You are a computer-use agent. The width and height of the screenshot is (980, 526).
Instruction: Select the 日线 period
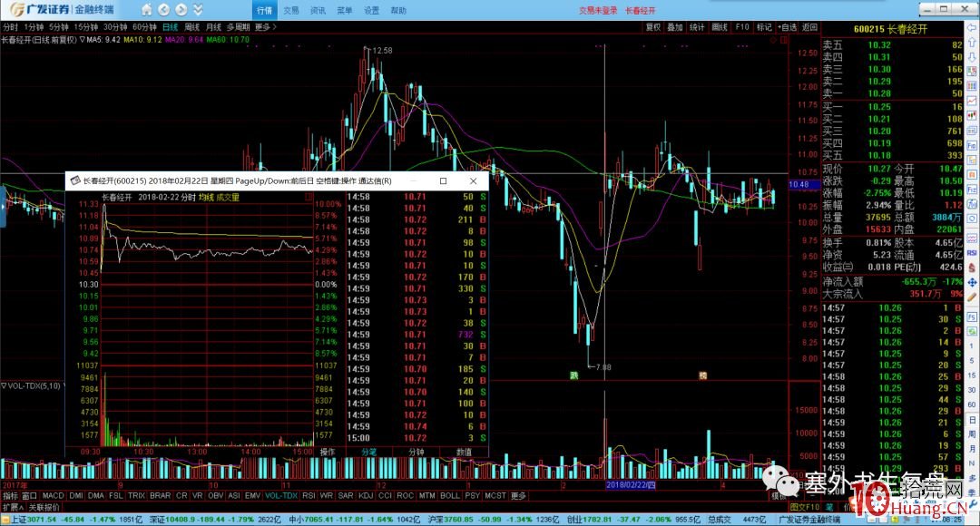pyautogui.click(x=170, y=27)
